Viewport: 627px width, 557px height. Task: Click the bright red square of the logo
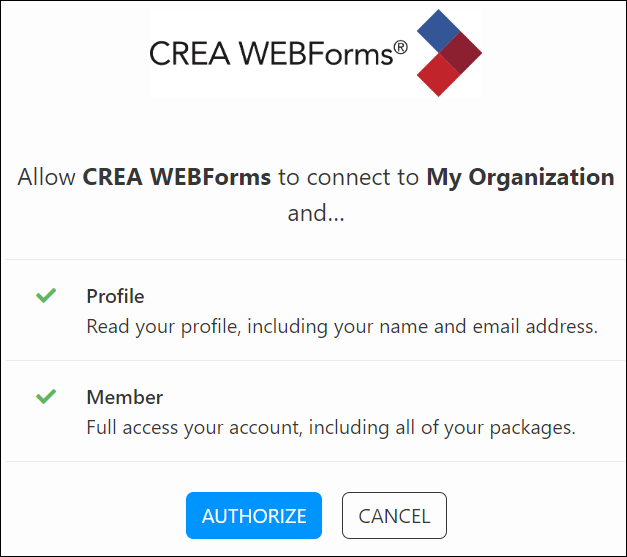pyautogui.click(x=436, y=75)
